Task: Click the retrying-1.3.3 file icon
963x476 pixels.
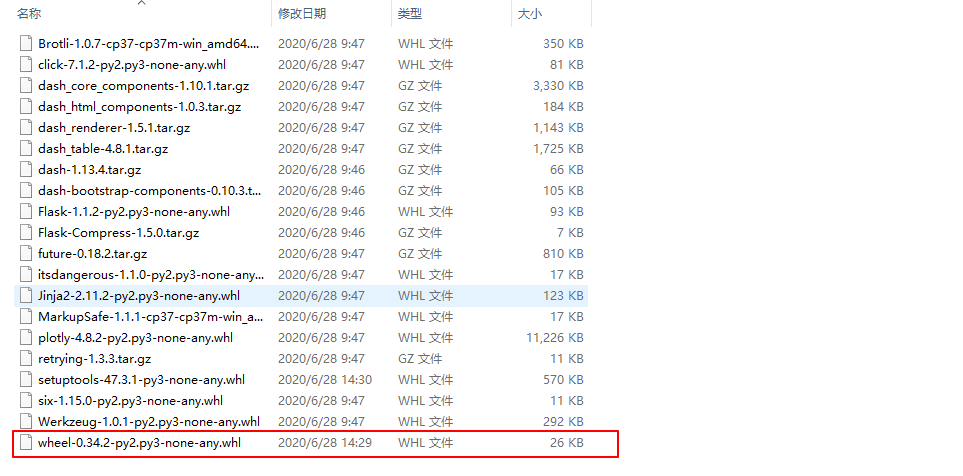Action: click(x=25, y=358)
